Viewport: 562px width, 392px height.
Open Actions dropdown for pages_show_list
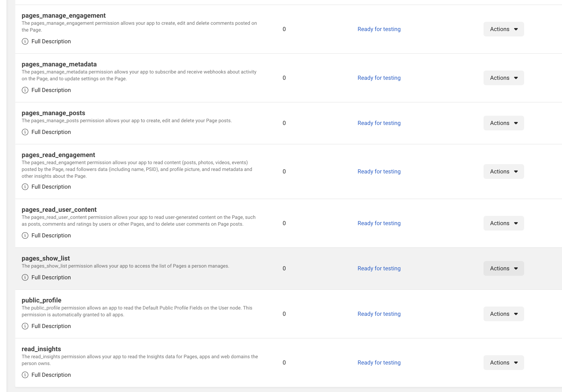tap(504, 268)
